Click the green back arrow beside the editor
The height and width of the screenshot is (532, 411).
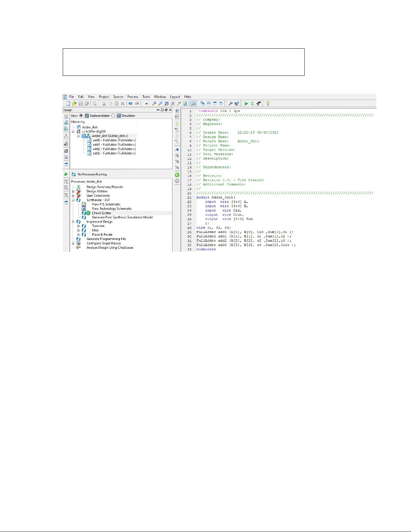tap(177, 175)
